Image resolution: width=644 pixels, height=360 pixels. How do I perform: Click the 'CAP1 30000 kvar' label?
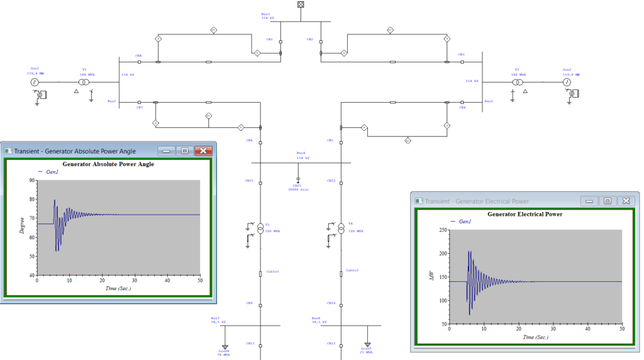pyautogui.click(x=298, y=188)
